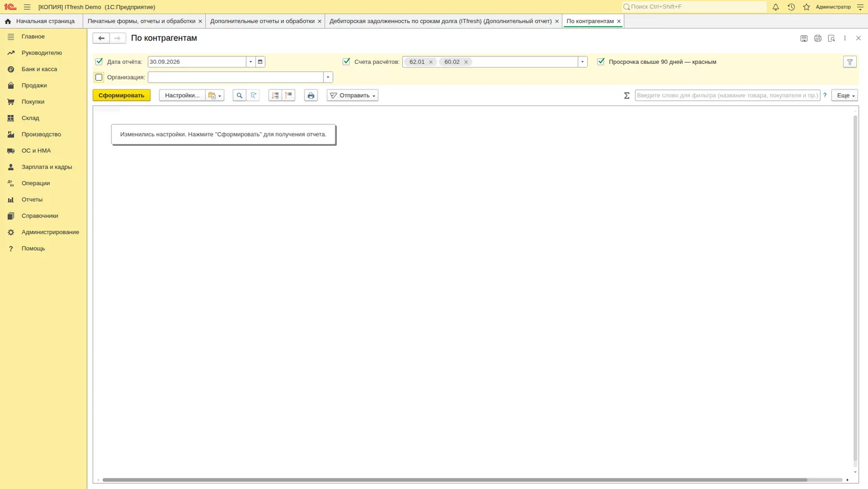Click the Сформировать button
This screenshot has height=489, width=868.
122,96
